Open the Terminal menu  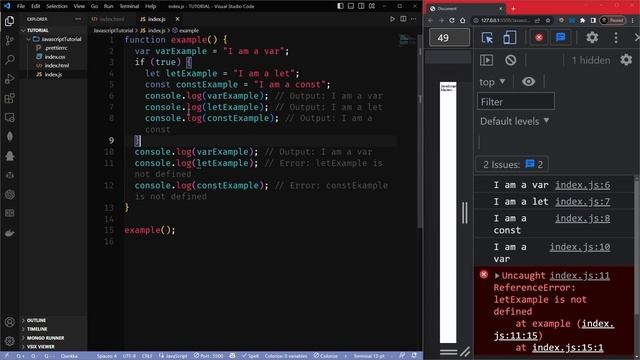pyautogui.click(x=129, y=6)
